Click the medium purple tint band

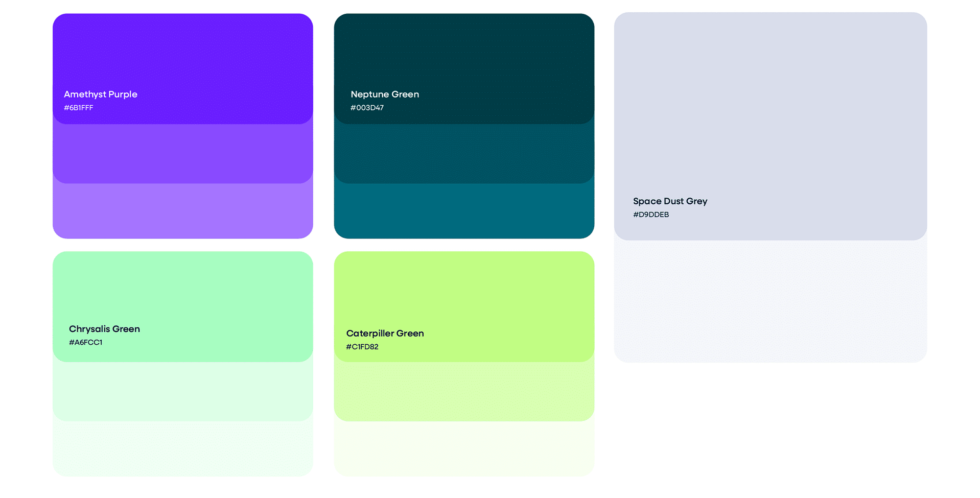[x=182, y=154]
